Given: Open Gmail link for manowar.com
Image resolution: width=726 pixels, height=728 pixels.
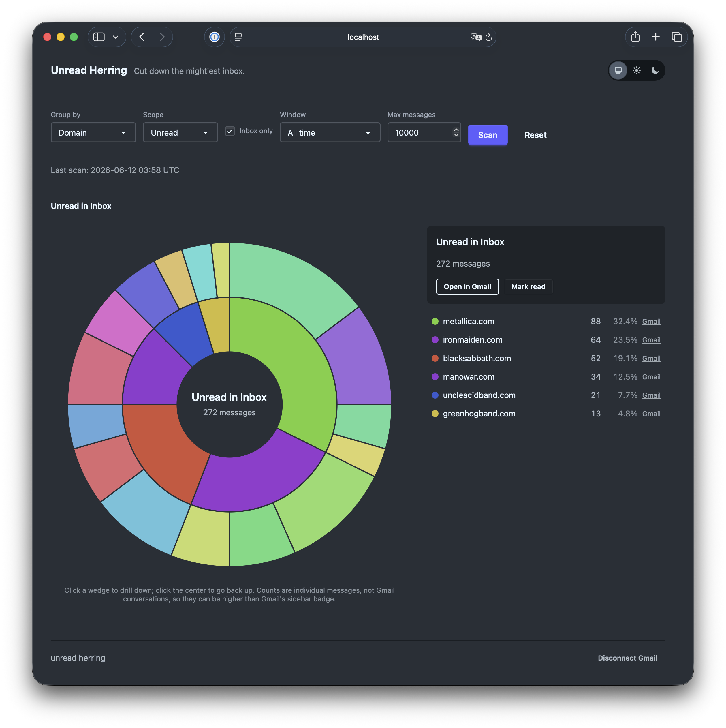Looking at the screenshot, I should [x=651, y=377].
